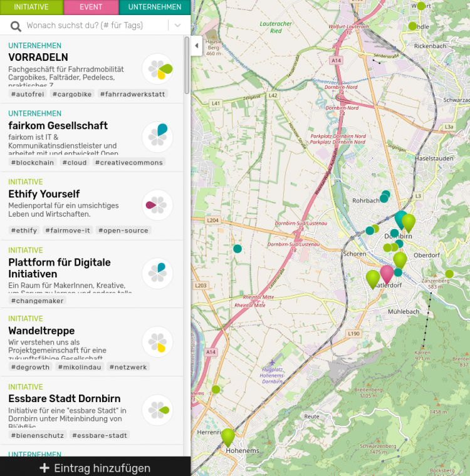Select the #cargobike tag
This screenshot has height=476, width=470.
[72, 94]
